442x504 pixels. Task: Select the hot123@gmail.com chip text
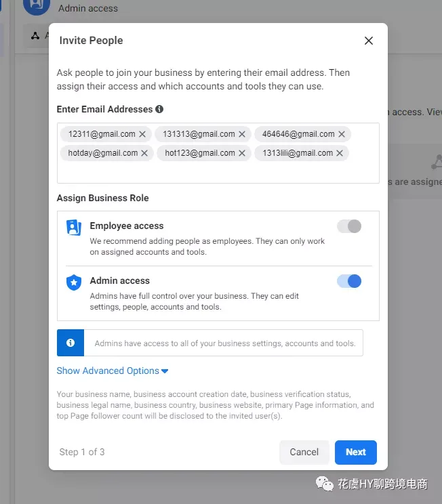point(200,153)
